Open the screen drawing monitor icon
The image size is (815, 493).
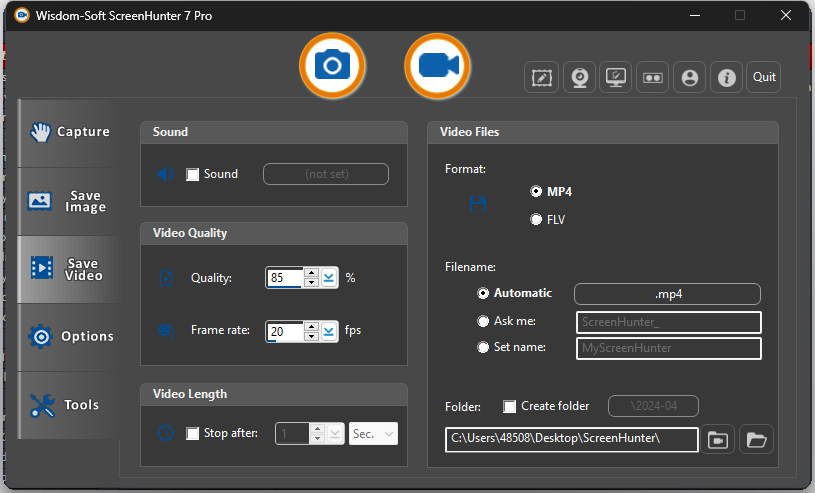615,77
